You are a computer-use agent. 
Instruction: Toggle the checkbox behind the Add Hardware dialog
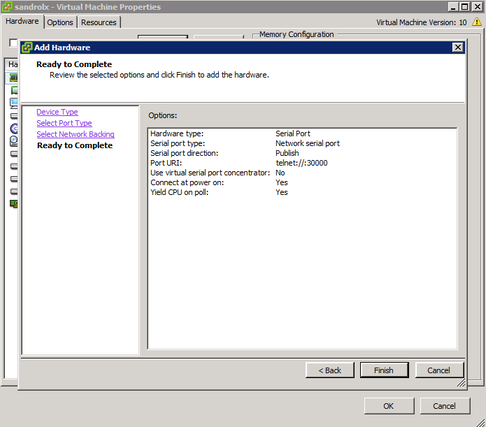[x=13, y=43]
